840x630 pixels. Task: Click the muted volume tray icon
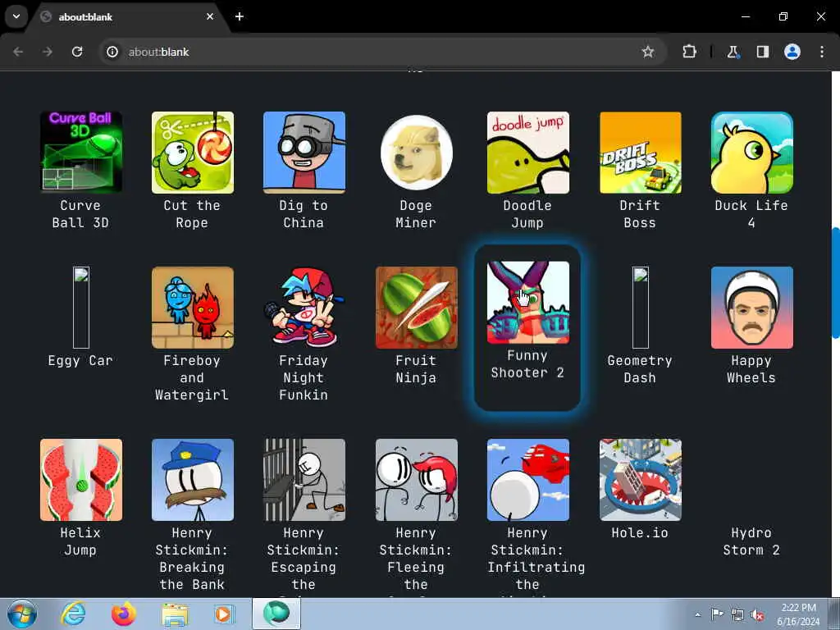[x=757, y=614]
